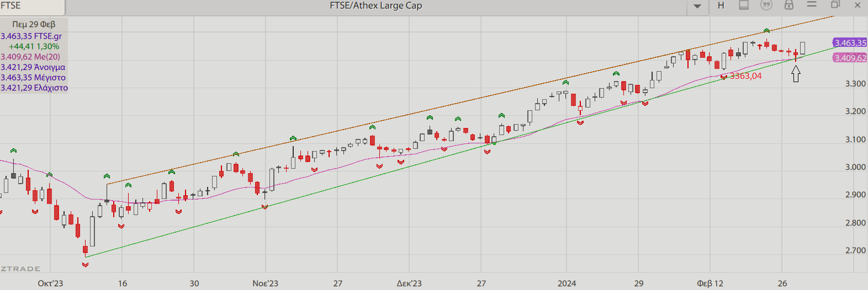Click the 3.409,62 Με(20) legend entry

pyautogui.click(x=30, y=57)
